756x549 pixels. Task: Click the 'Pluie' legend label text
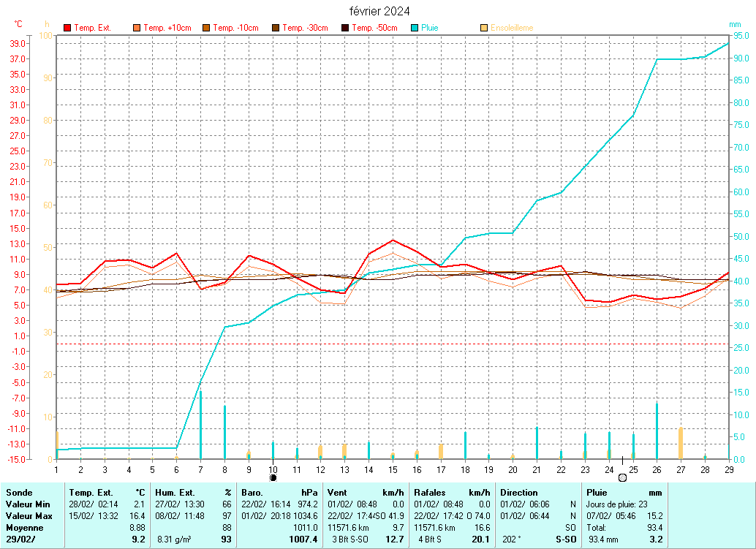click(x=430, y=28)
